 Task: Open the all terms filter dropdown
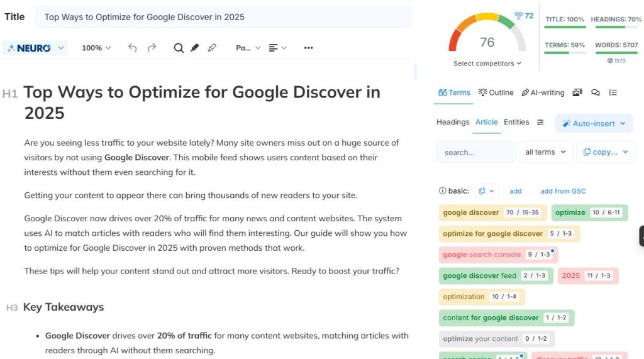click(545, 152)
